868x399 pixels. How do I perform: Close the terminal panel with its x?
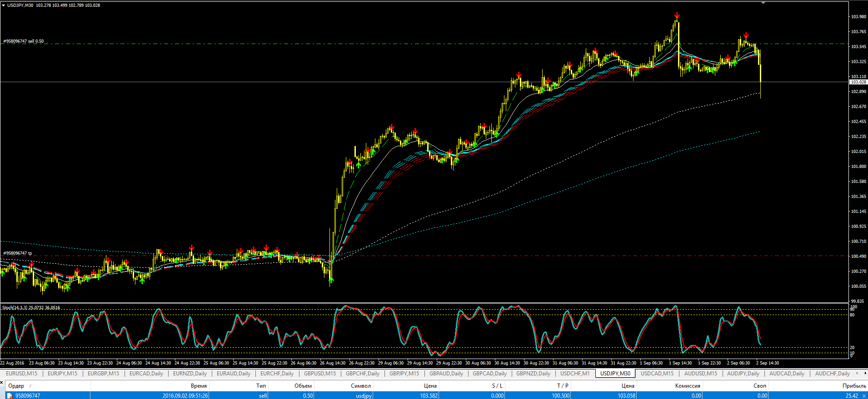click(x=2, y=382)
